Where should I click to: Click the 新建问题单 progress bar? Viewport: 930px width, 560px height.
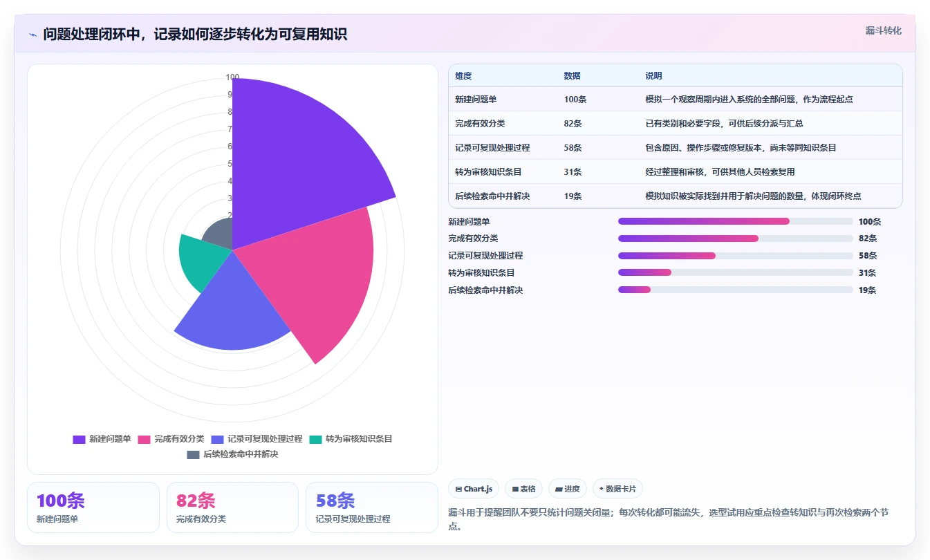pyautogui.click(x=735, y=221)
